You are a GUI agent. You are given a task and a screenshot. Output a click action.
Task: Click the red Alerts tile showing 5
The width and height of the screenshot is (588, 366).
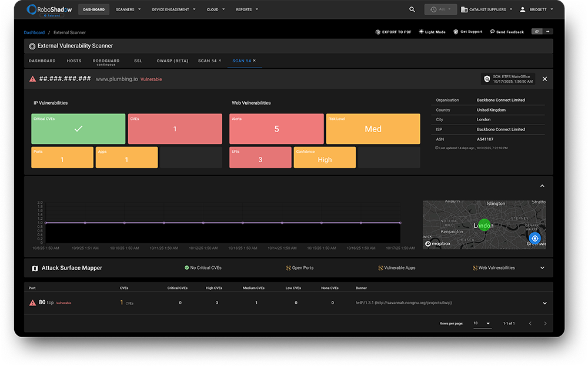pos(276,129)
